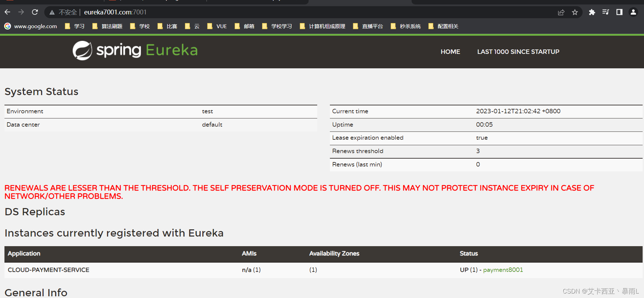Click the Renews (last min) label

click(x=357, y=164)
